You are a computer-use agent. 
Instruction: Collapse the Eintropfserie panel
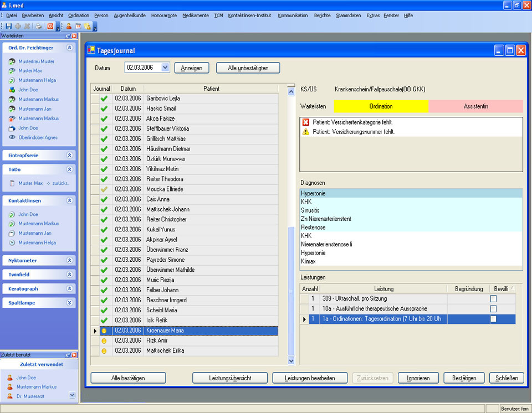[x=69, y=156]
